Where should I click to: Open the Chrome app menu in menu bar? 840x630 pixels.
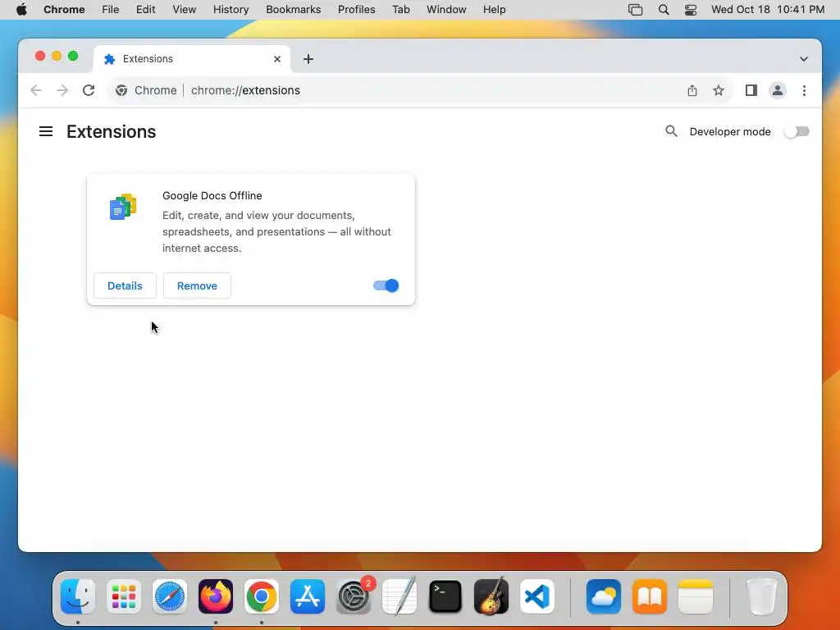64,10
